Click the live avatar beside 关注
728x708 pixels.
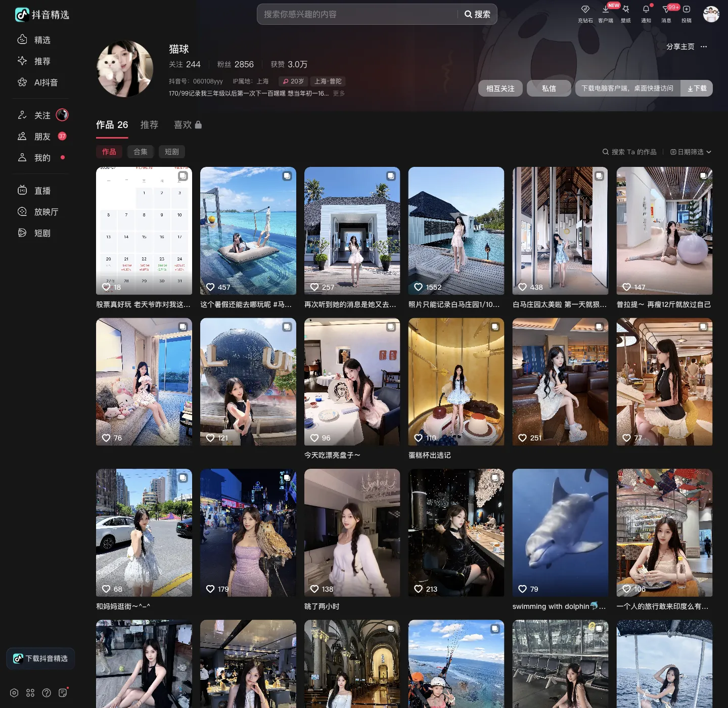coord(62,115)
